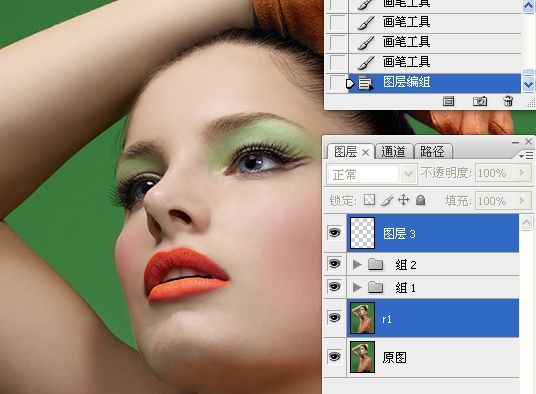Expand the 组 2 group triangle
This screenshot has height=394, width=536.
(x=357, y=264)
